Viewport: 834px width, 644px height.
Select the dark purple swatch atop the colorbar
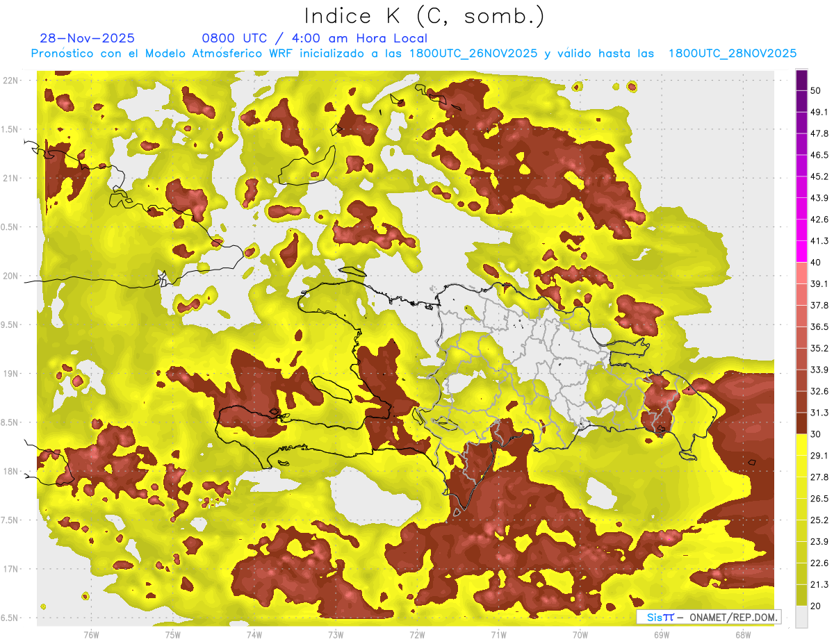(801, 80)
